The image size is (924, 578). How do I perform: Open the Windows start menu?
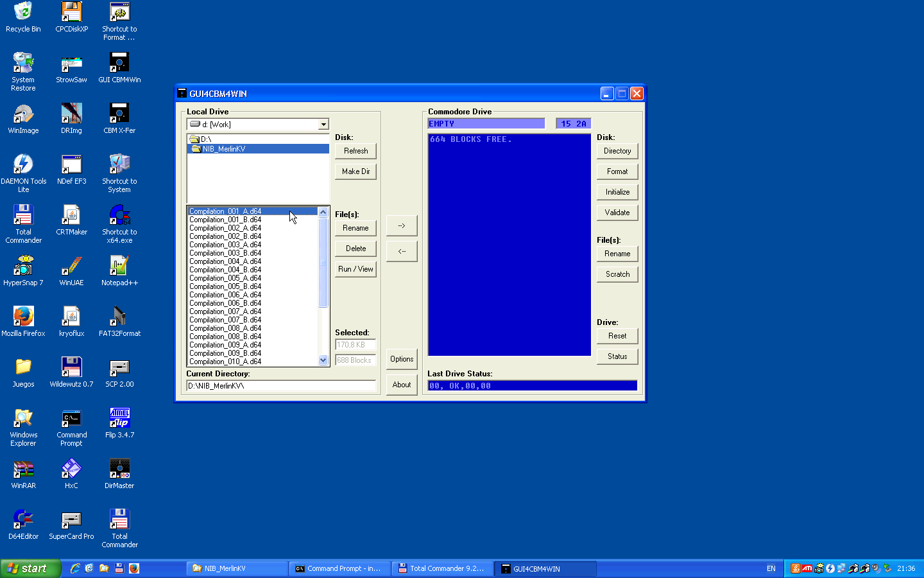30,568
